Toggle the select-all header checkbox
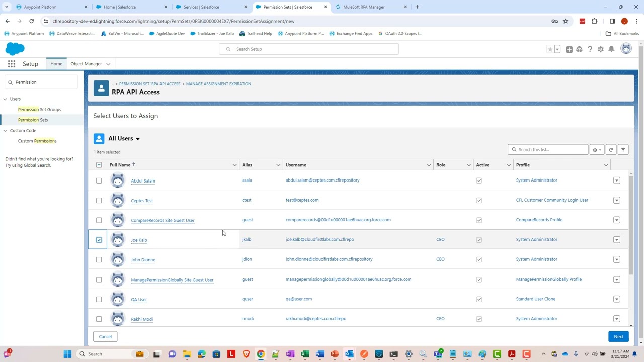This screenshot has height=362, width=644. [99, 165]
